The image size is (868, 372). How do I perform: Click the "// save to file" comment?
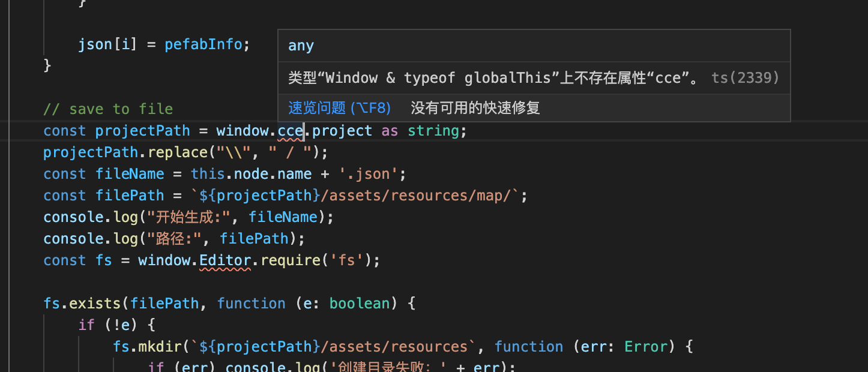(108, 109)
